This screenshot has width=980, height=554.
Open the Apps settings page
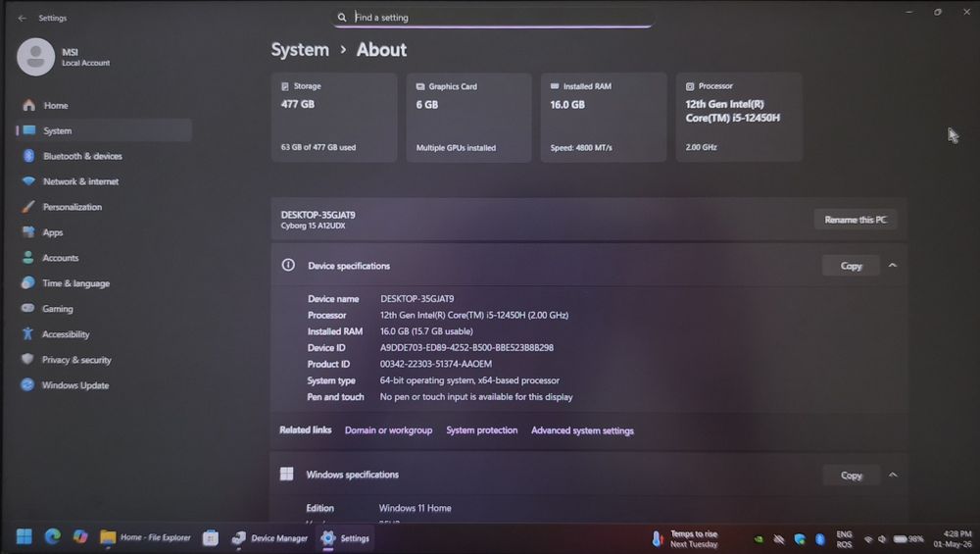104,232
